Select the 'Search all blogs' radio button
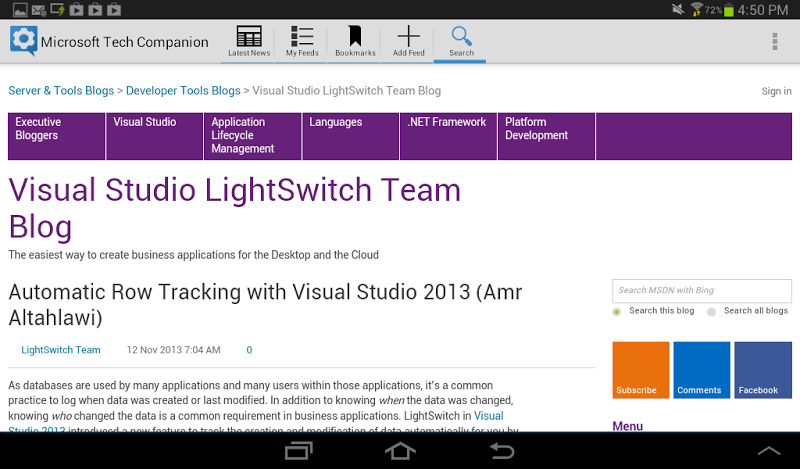The width and height of the screenshot is (800, 469). click(712, 311)
